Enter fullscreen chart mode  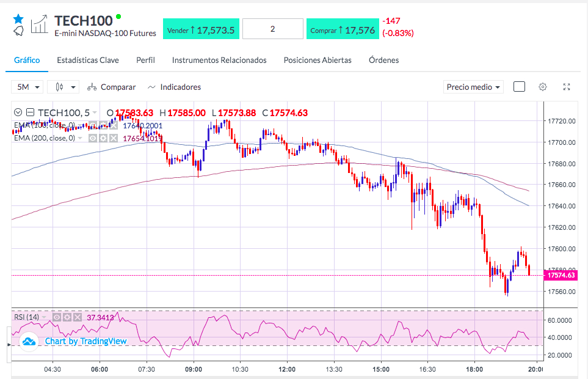coord(567,87)
